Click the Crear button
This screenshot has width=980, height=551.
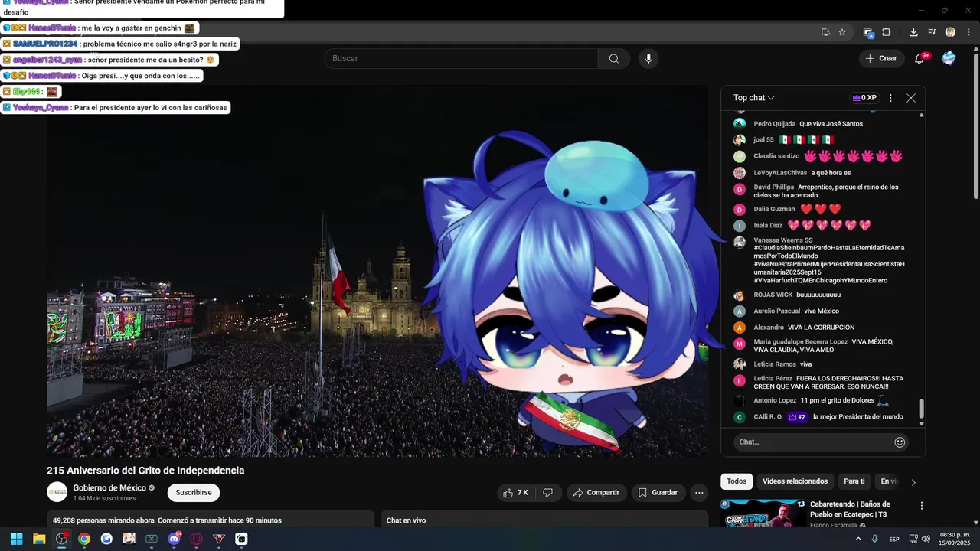(x=881, y=58)
